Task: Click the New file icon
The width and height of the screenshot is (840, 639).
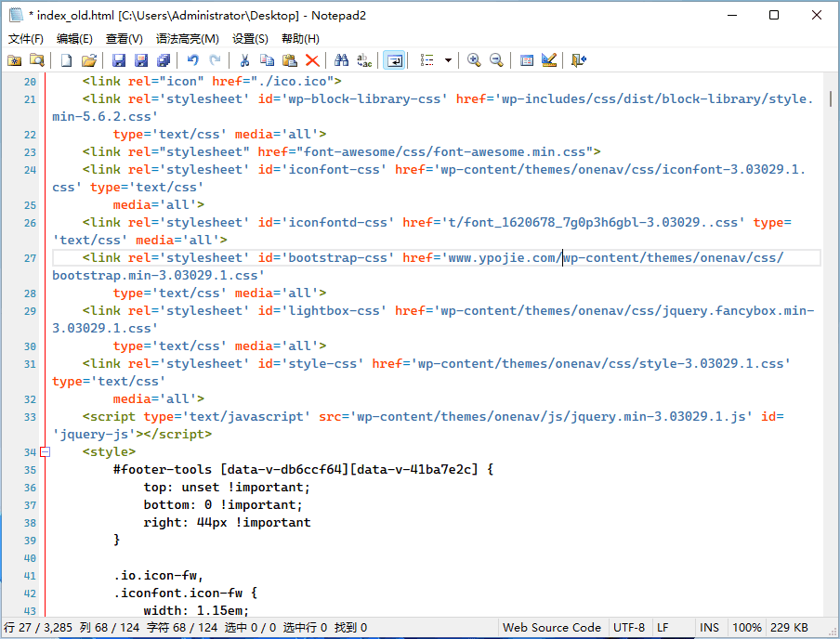Action: point(66,60)
